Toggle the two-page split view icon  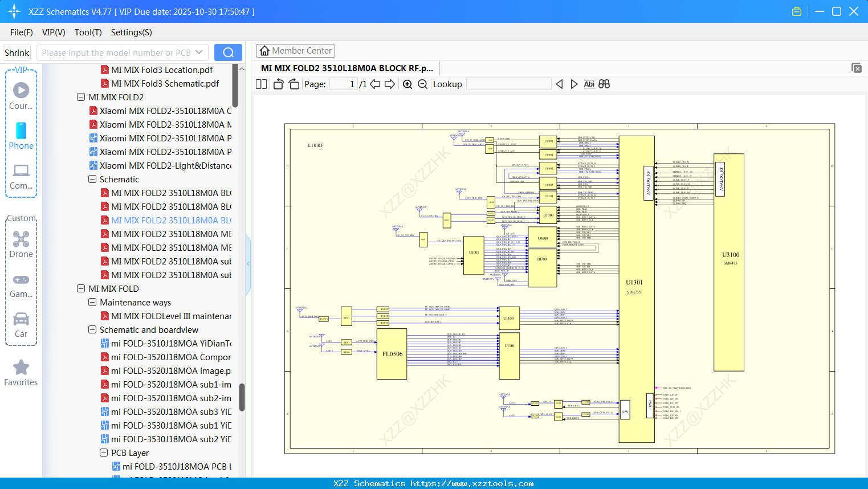tap(262, 84)
